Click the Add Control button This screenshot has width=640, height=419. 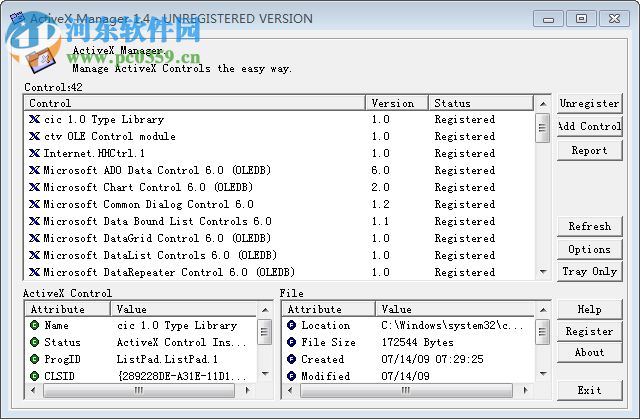(589, 126)
